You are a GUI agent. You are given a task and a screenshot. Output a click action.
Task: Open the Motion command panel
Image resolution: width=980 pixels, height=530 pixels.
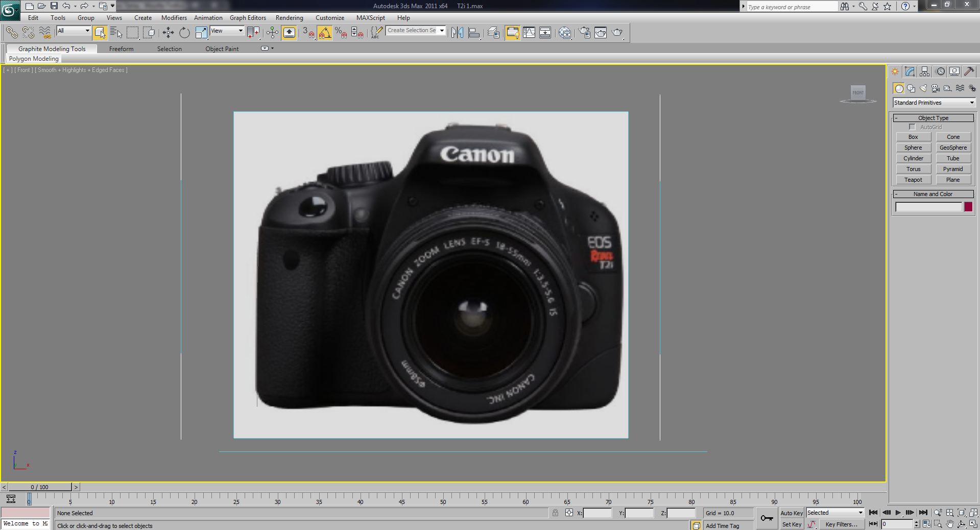point(940,71)
